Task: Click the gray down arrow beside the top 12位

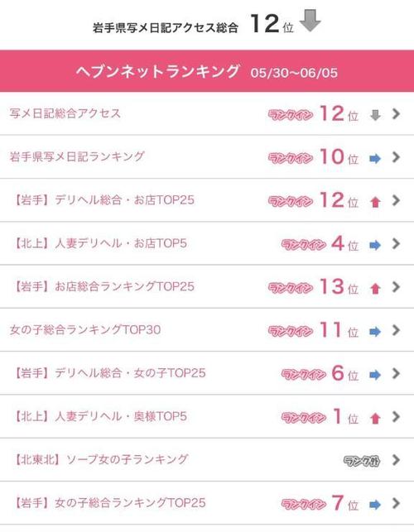Action: (310, 21)
